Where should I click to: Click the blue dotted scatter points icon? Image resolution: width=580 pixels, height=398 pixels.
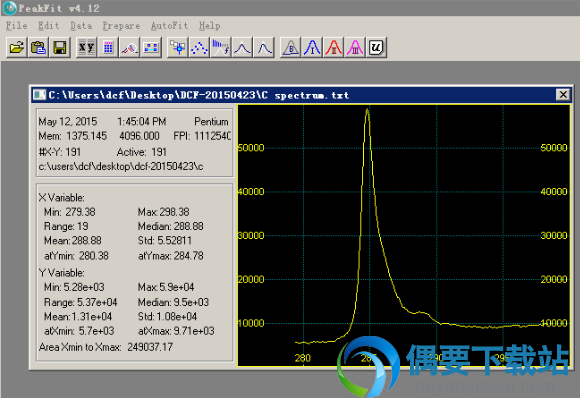(199, 47)
